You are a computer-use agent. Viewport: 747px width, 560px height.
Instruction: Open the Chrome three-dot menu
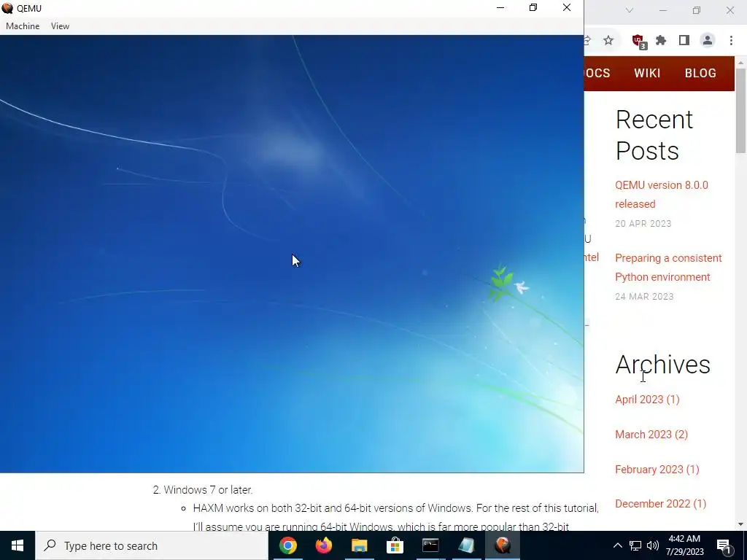click(731, 41)
